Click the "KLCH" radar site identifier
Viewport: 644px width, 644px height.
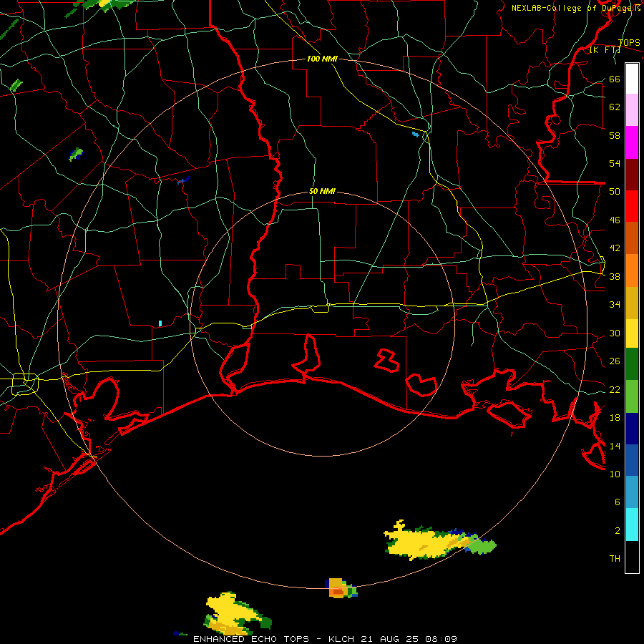pos(341,639)
